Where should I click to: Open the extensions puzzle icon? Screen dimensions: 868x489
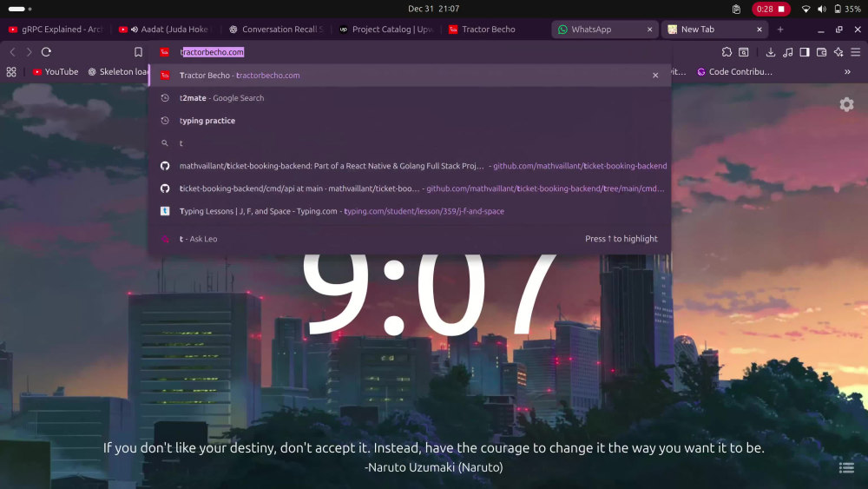[x=727, y=51]
